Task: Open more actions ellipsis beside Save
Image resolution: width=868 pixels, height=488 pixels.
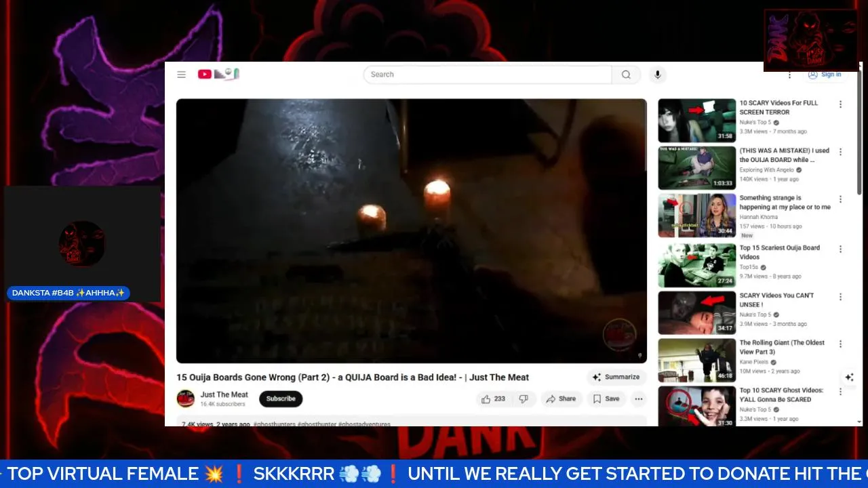Action: pos(638,399)
